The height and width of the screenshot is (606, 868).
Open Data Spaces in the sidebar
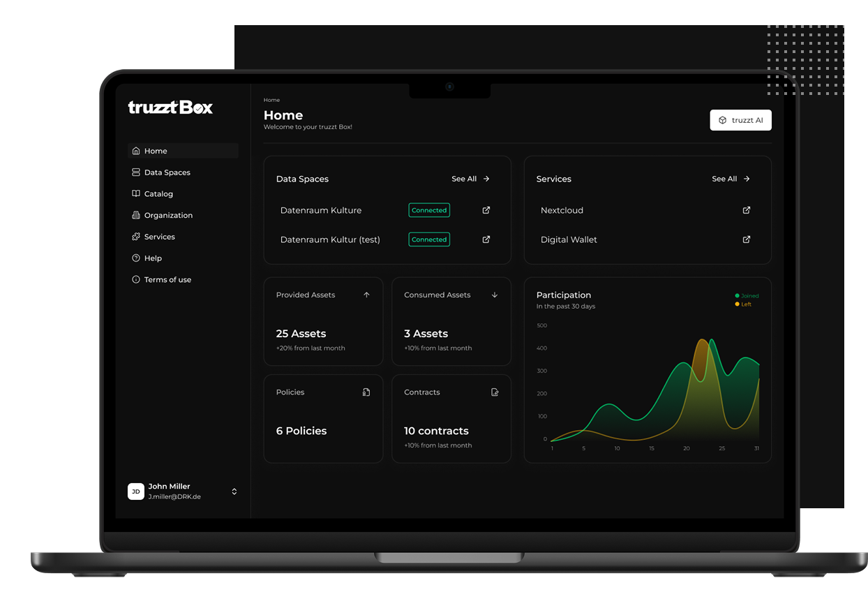point(167,172)
